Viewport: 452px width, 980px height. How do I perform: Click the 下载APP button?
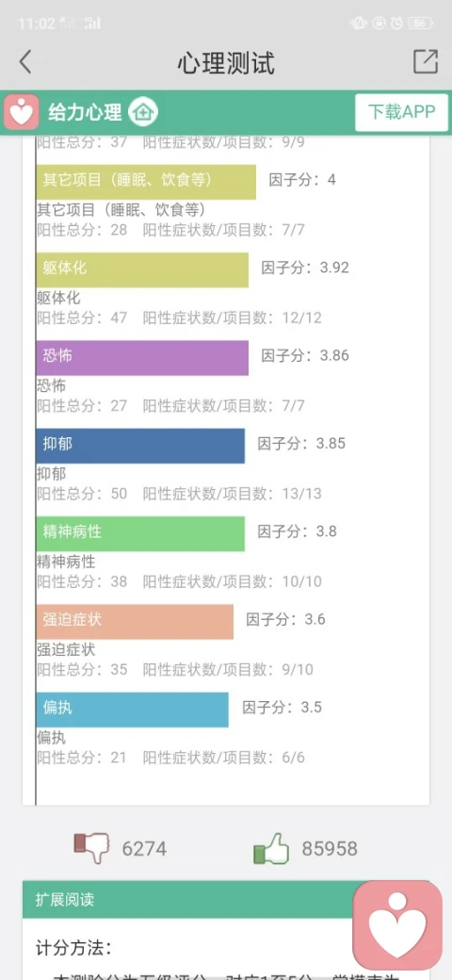[401, 112]
